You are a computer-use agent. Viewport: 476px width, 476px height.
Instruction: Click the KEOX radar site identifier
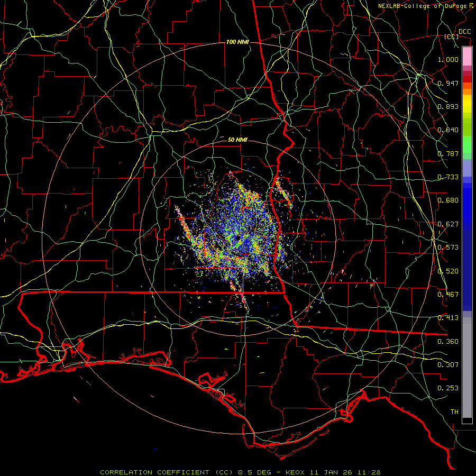[295, 472]
